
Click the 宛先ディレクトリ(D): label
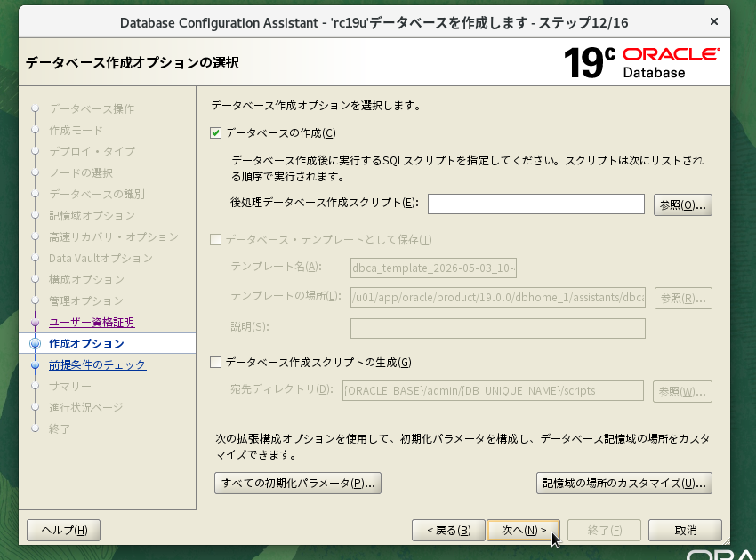[282, 389]
